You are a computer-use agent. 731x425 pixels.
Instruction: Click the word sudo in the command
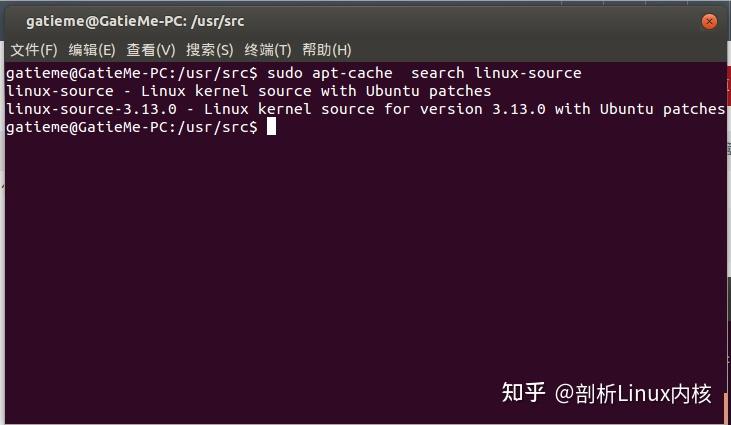pyautogui.click(x=284, y=73)
